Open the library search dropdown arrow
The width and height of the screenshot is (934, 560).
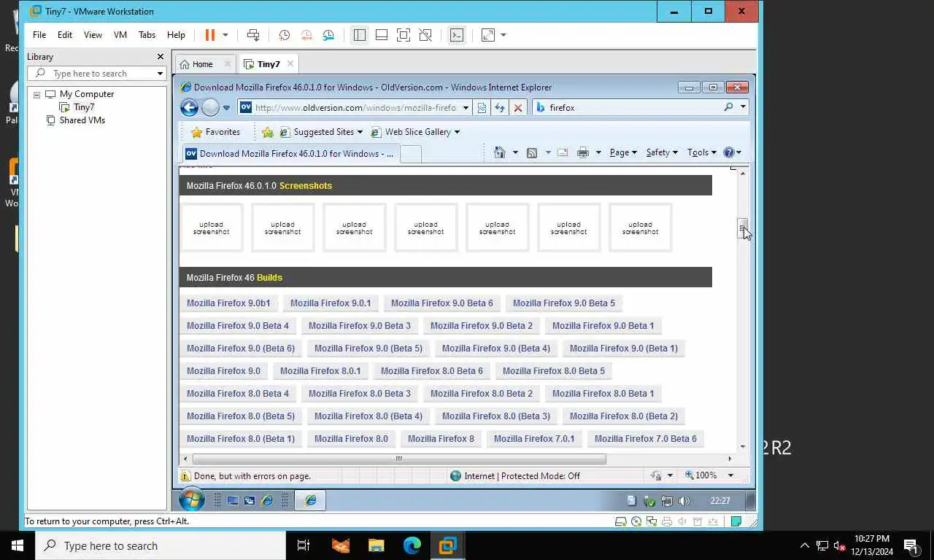pos(160,74)
